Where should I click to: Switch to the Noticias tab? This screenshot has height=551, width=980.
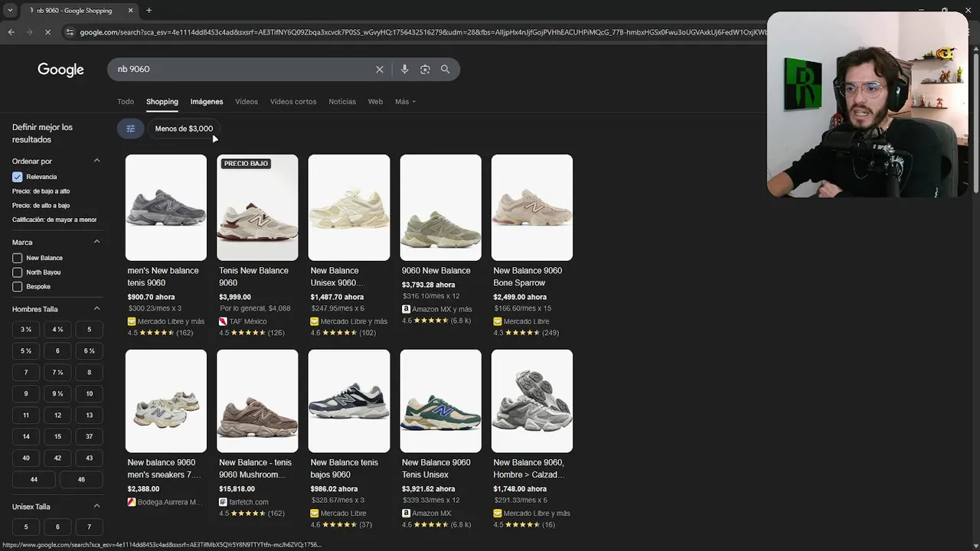tap(342, 102)
